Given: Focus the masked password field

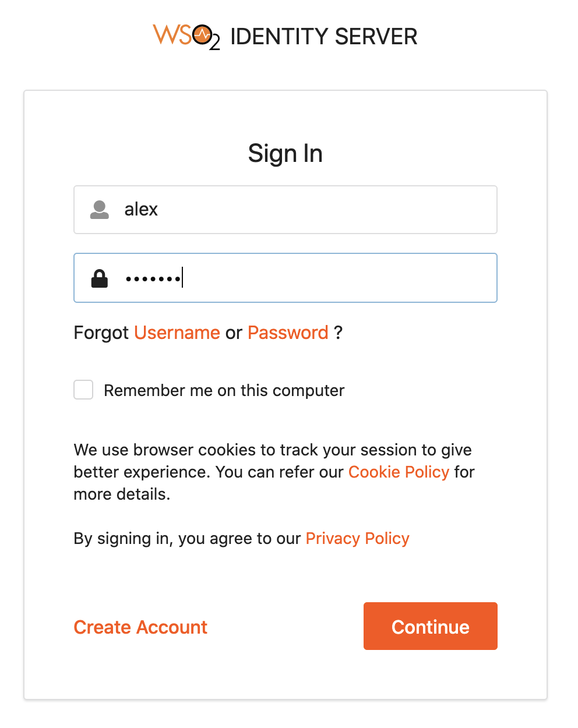Looking at the screenshot, I should [326, 278].
